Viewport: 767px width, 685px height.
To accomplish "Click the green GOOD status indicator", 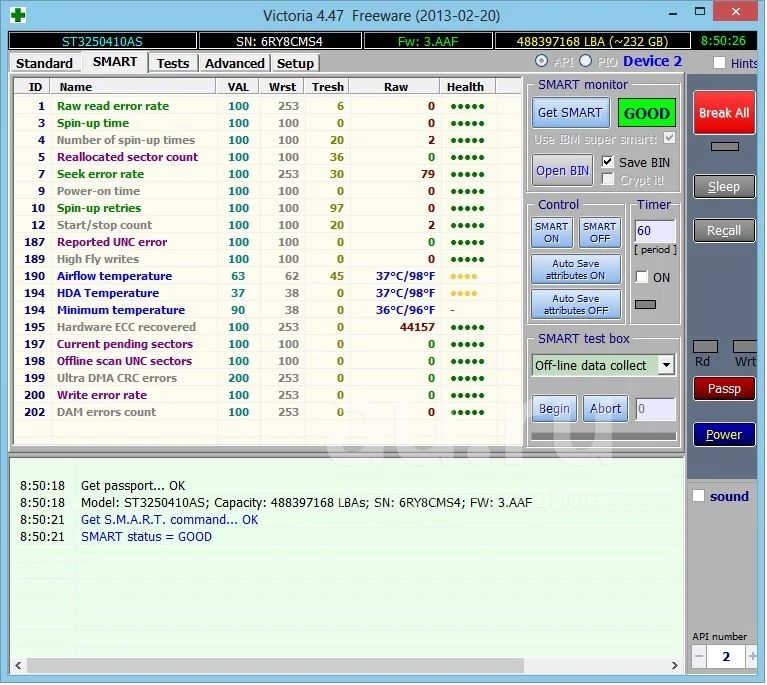I will (647, 113).
